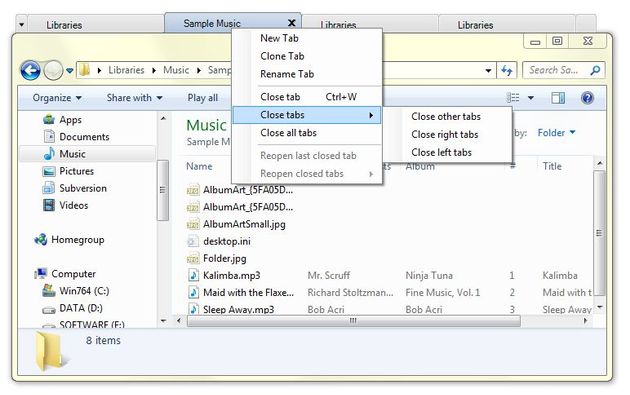Select Pictures library in the sidebar
The height and width of the screenshot is (395, 630).
(76, 171)
